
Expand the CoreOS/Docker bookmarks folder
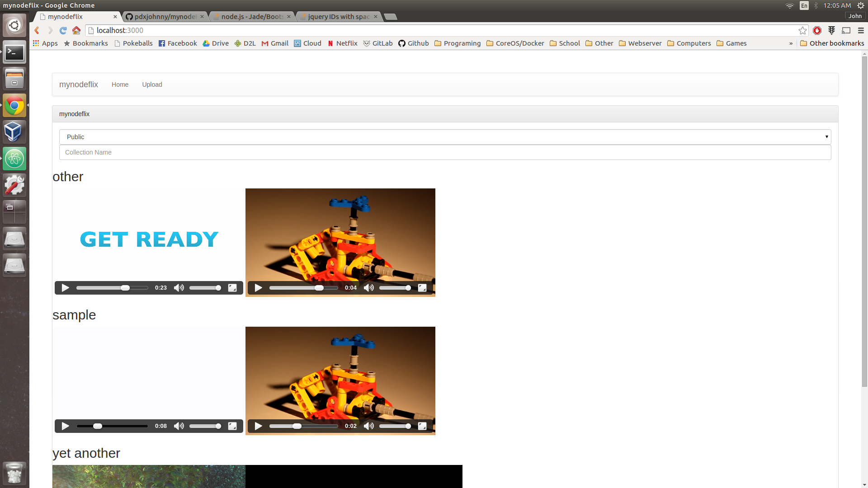(515, 43)
